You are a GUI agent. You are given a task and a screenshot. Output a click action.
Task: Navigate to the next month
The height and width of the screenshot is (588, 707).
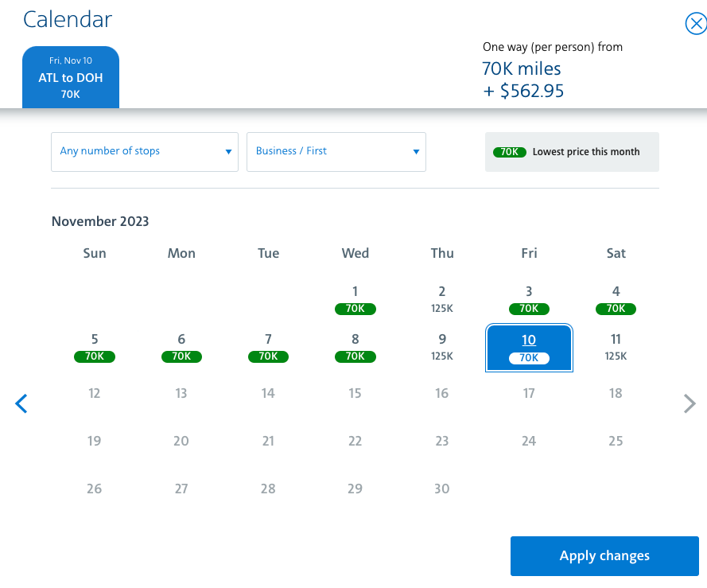pos(689,403)
